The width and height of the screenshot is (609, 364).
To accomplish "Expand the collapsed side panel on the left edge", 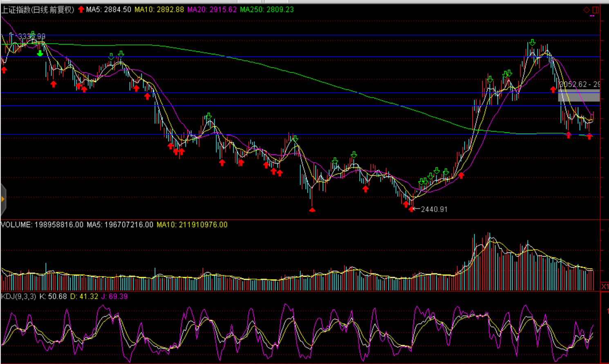I will tap(3, 199).
